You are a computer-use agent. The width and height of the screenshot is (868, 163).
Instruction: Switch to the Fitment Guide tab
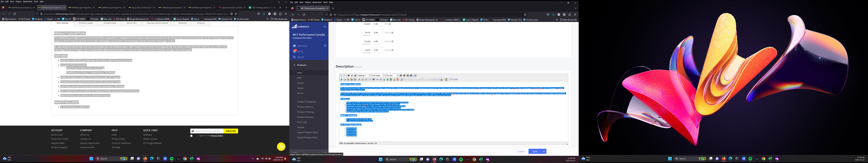tap(86, 23)
